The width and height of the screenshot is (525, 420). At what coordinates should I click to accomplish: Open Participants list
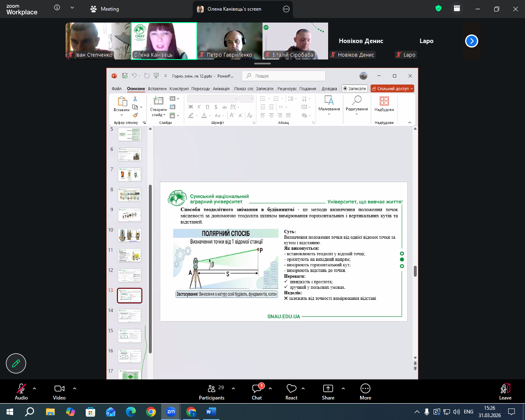point(212,392)
